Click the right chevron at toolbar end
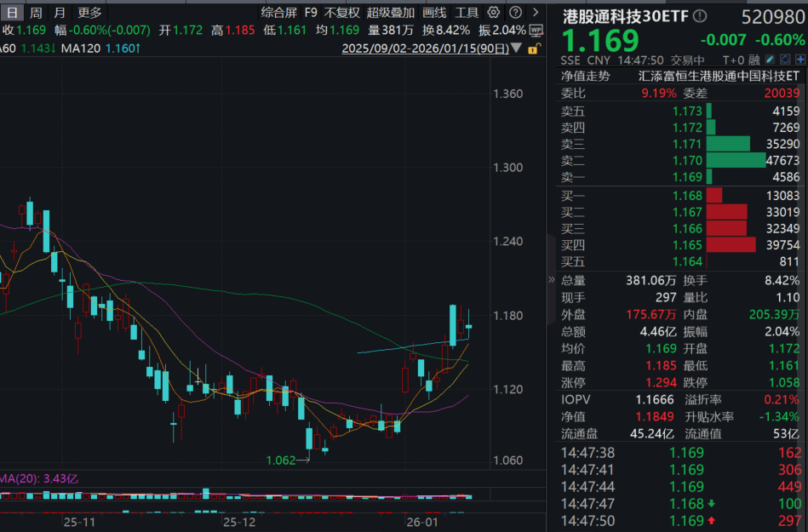Image resolution: width=808 pixels, height=532 pixels. [x=535, y=14]
